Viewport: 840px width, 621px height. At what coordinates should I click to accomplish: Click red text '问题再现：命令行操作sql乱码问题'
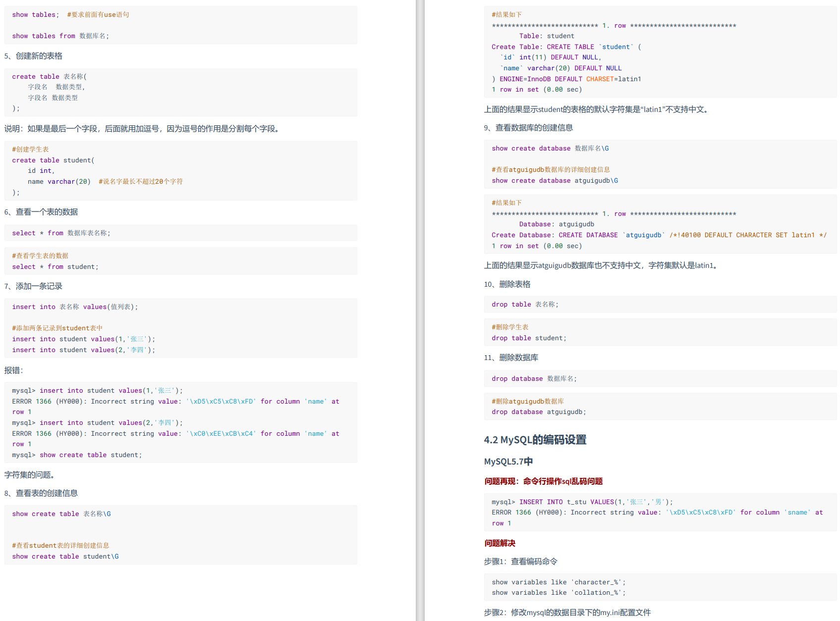[x=544, y=481]
